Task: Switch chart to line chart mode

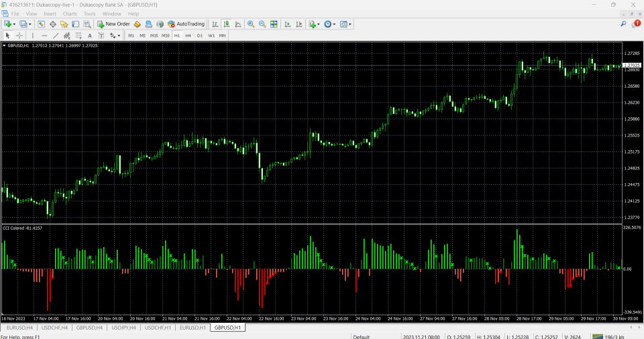Action: (237, 24)
